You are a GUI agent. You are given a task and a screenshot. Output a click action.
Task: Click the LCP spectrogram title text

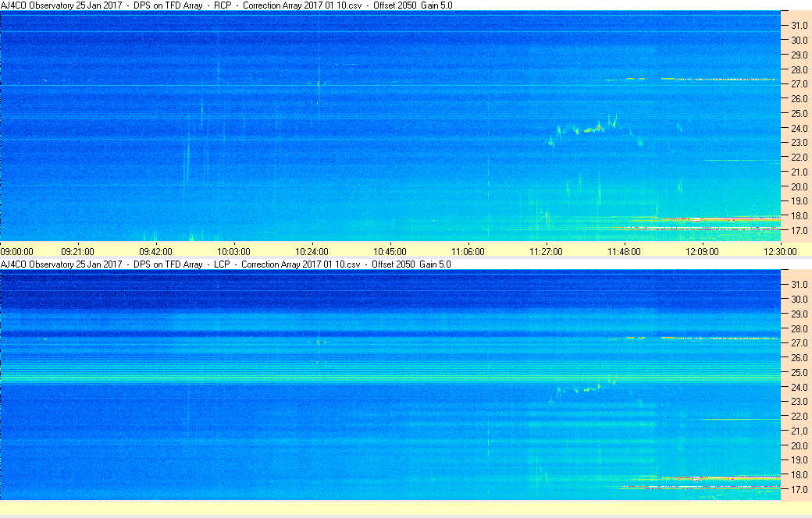[x=226, y=264]
